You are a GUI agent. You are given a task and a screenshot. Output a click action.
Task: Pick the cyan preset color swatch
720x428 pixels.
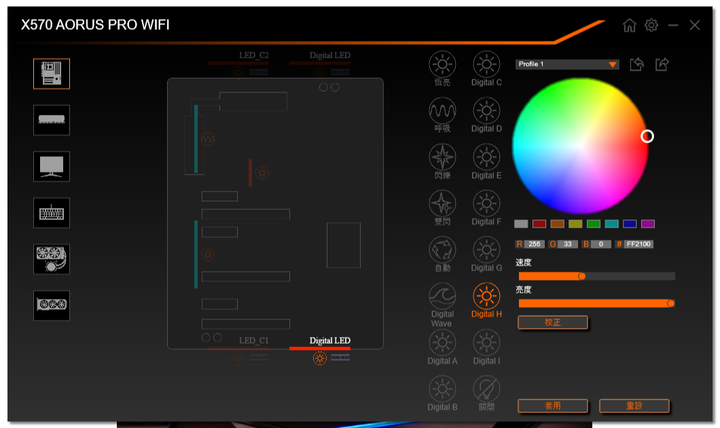click(x=612, y=224)
